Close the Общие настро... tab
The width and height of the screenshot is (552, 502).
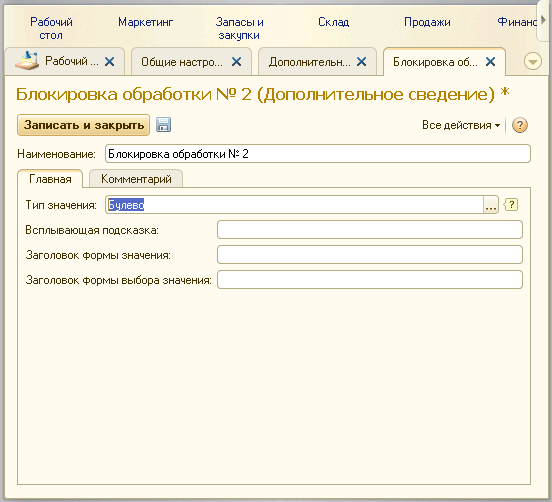pos(237,62)
